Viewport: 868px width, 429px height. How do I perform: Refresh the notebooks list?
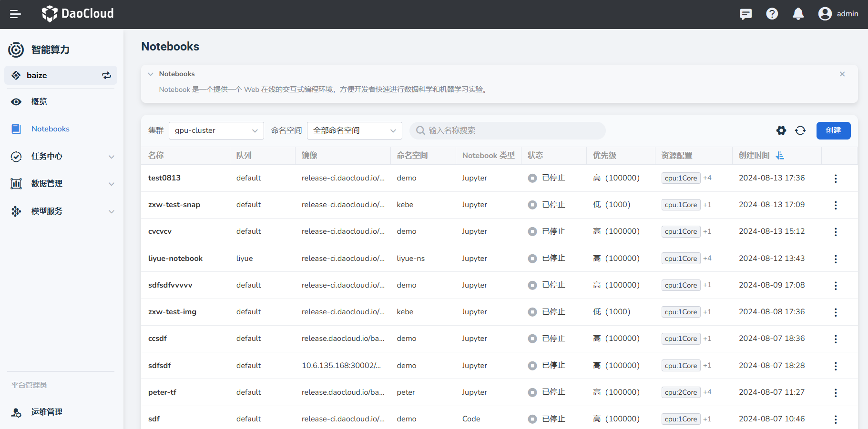[x=800, y=130]
